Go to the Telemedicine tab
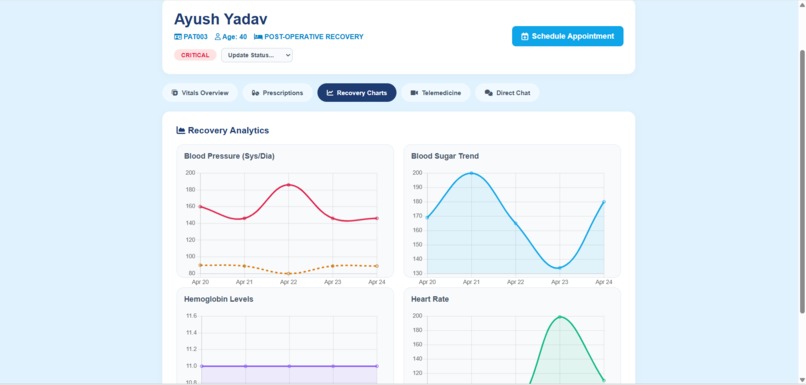The width and height of the screenshot is (806, 385). (x=436, y=93)
